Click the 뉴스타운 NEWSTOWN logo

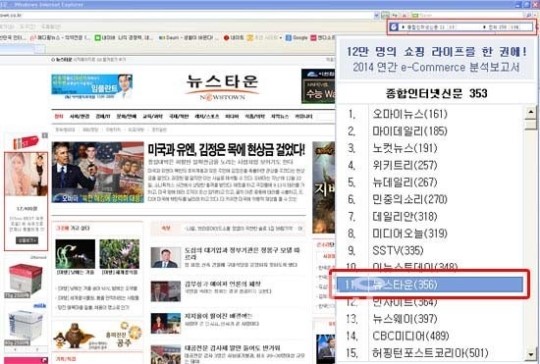(222, 86)
